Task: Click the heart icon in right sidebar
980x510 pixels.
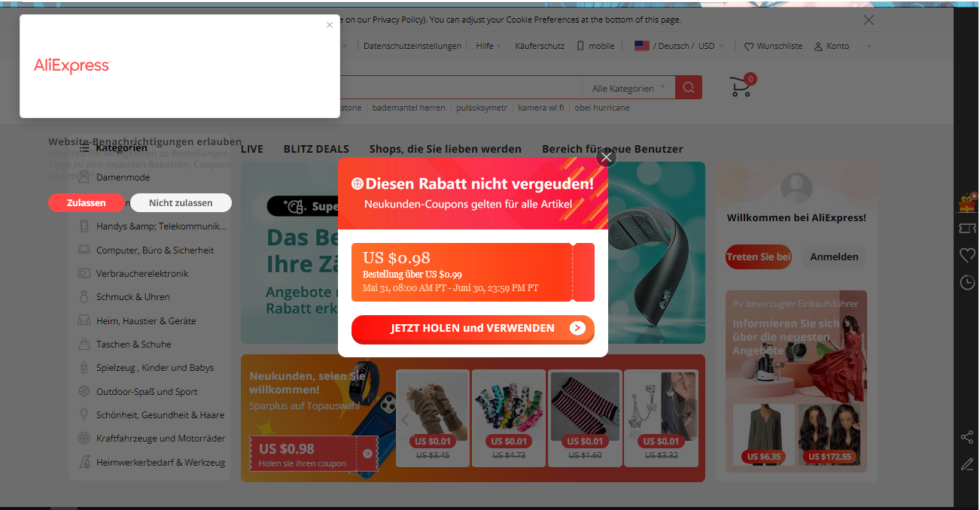Action: [967, 256]
